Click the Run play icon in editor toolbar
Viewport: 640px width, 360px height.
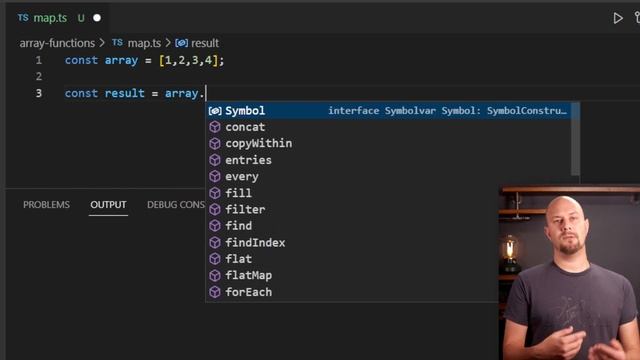[x=618, y=18]
